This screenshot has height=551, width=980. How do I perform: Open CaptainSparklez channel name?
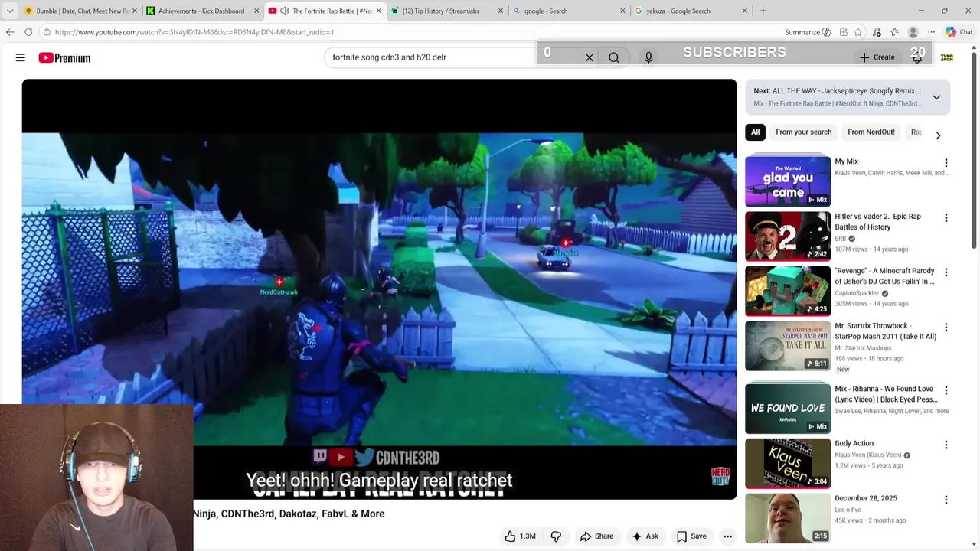857,293
